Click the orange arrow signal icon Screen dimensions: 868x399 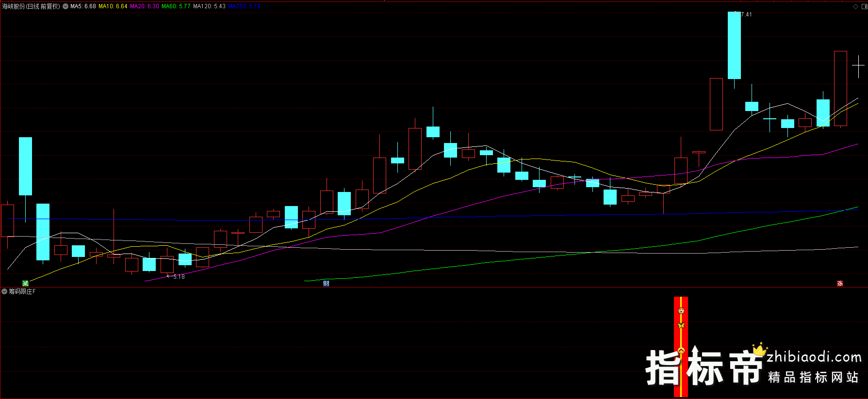click(x=681, y=350)
